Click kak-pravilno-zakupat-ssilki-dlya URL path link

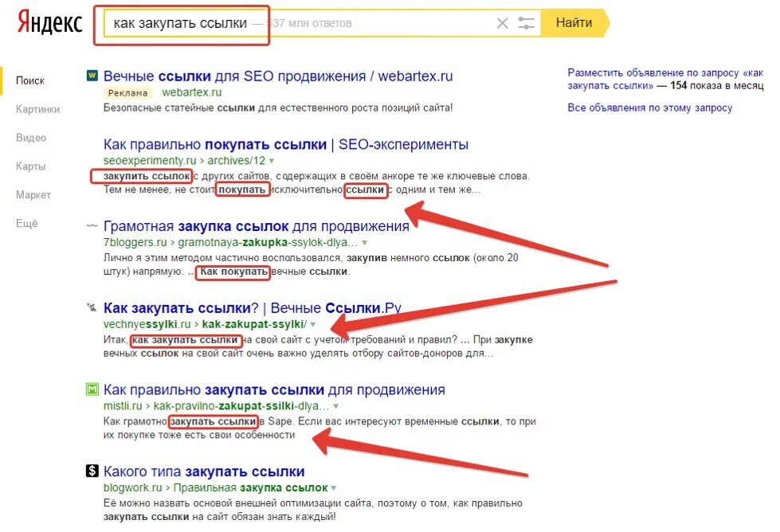click(x=241, y=405)
